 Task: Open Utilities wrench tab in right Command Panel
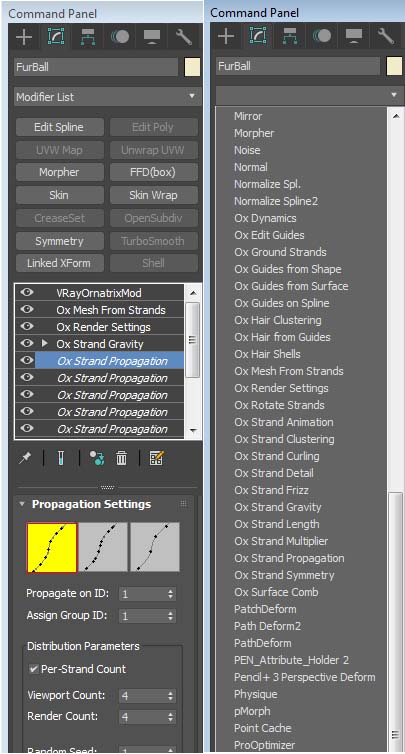(386, 37)
